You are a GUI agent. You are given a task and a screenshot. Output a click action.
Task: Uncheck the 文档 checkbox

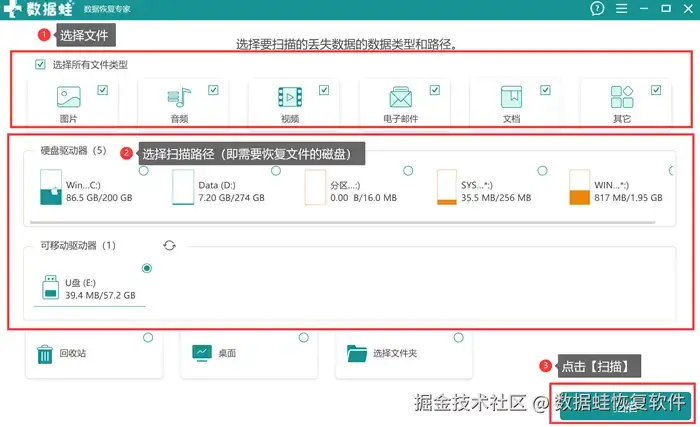[546, 90]
